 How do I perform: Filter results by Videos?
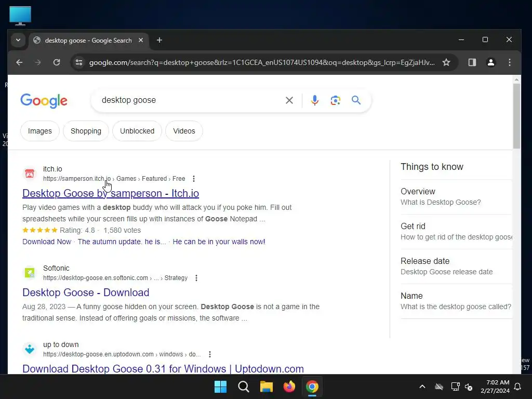point(184,131)
